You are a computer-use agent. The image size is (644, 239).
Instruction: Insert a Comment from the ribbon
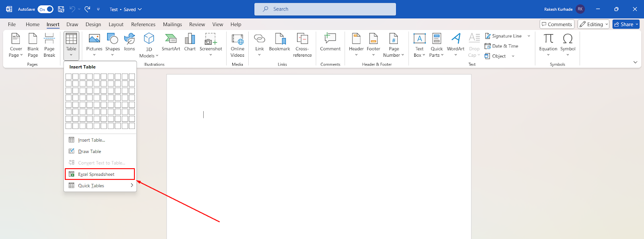click(x=330, y=42)
